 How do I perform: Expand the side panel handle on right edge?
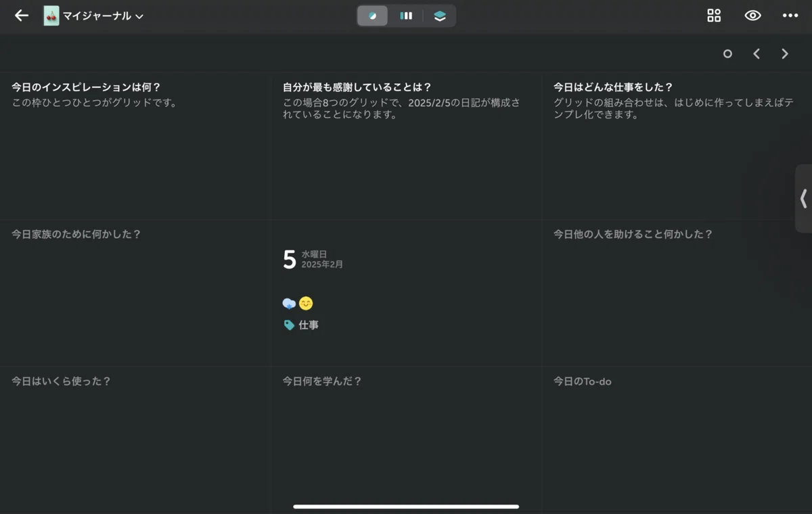[803, 199]
